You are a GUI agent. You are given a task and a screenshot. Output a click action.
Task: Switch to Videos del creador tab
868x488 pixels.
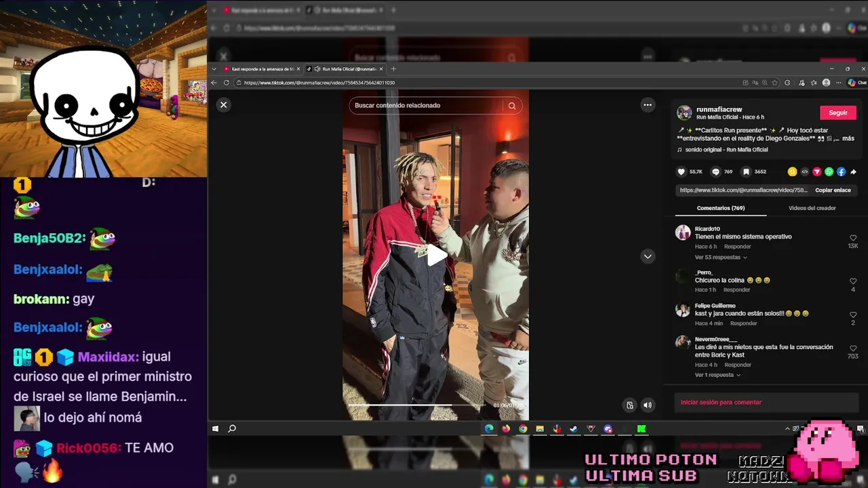[812, 208]
